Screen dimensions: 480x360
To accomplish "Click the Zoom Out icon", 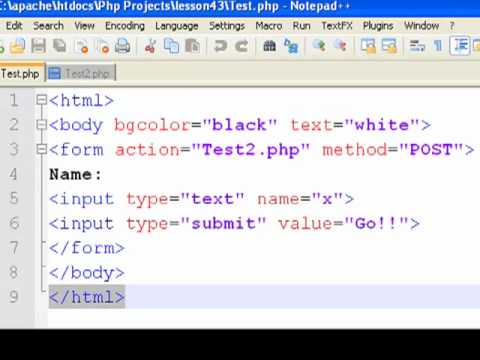I will 340,45.
